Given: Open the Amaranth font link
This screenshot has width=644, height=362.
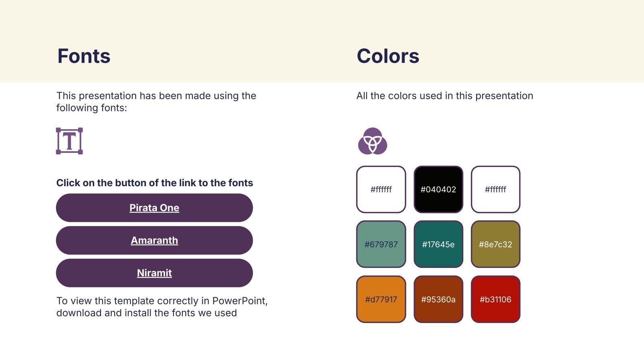Looking at the screenshot, I should (x=154, y=241).
